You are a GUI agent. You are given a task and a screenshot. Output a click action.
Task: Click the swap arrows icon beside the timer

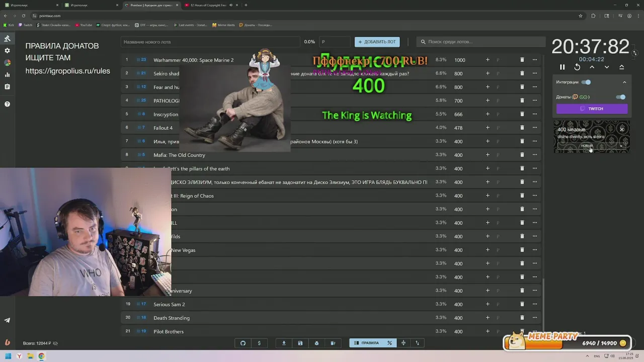(634, 53)
